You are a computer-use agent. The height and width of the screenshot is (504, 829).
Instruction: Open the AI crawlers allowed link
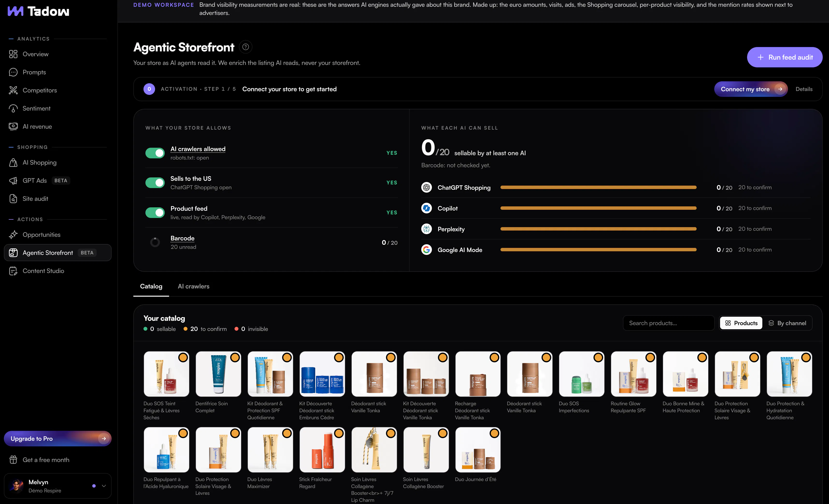point(198,149)
